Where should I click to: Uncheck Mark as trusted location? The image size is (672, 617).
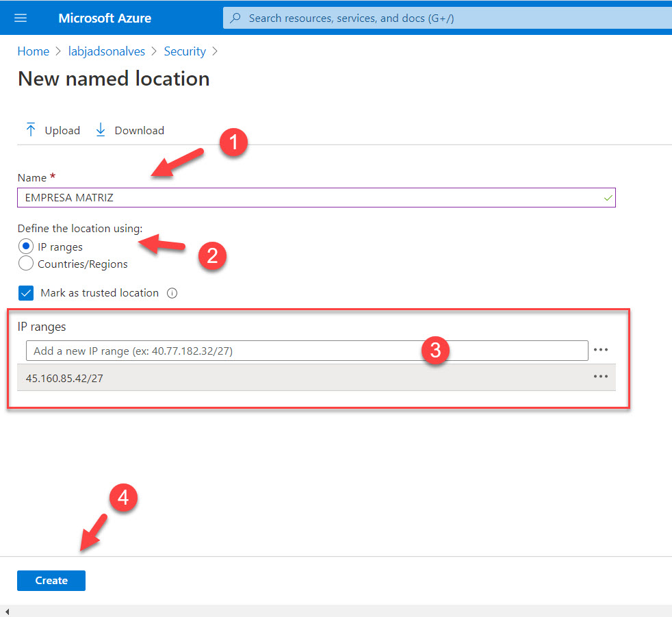26,293
